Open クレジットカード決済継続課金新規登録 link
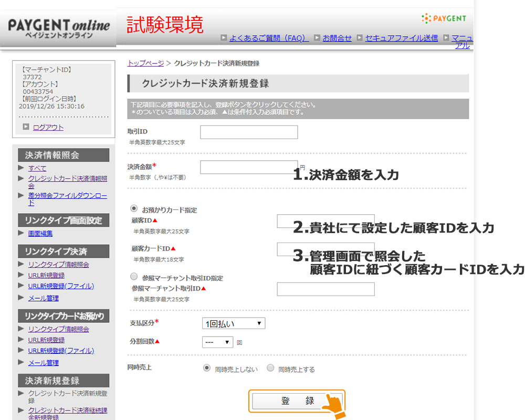The height and width of the screenshot is (420, 525). click(68, 414)
